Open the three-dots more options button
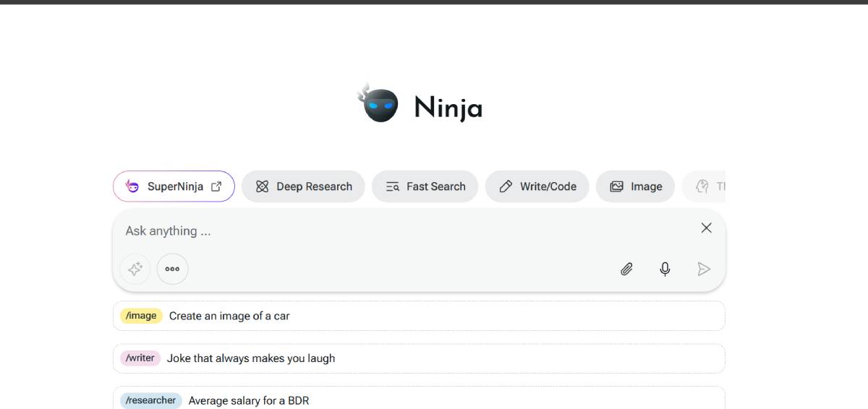 click(x=172, y=269)
